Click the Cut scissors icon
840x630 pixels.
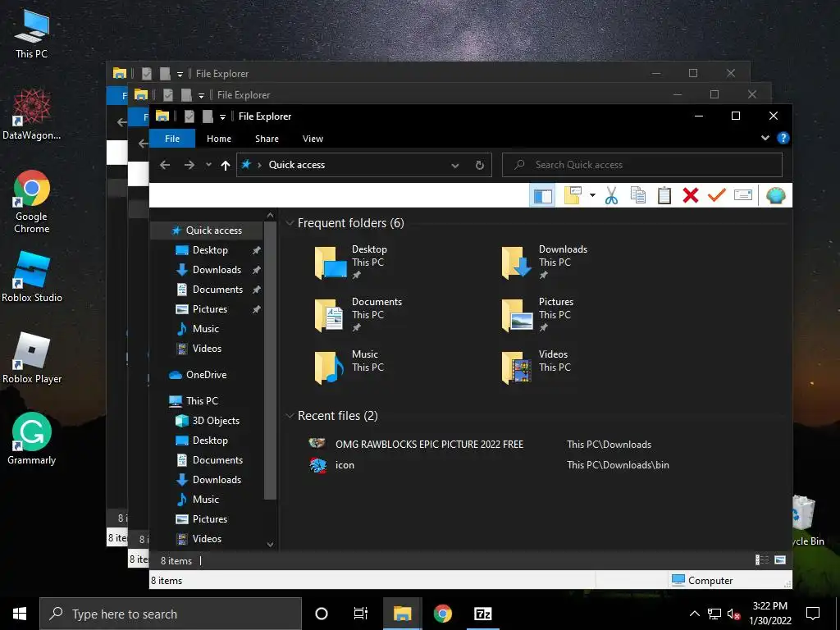611,195
